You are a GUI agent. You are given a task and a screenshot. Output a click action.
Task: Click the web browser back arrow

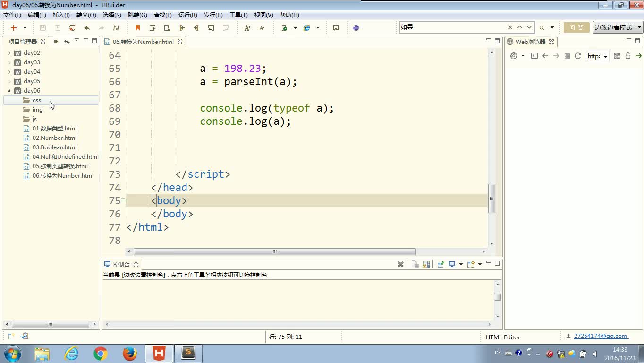coord(545,56)
